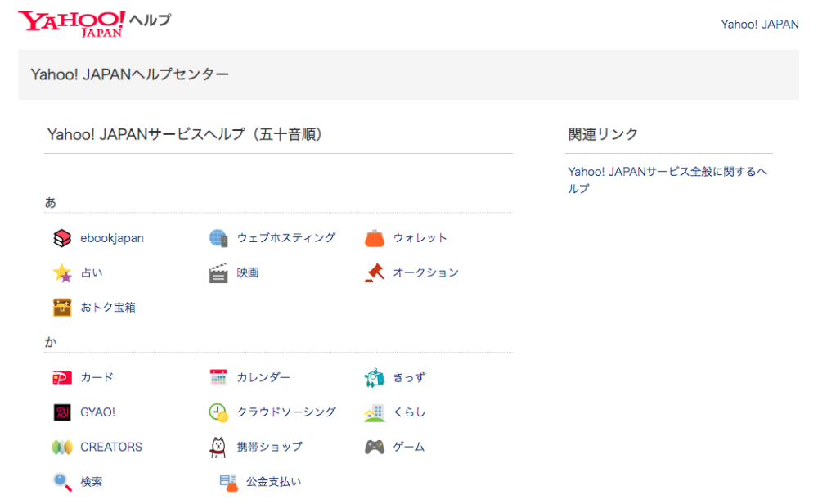Click the Yahoo! JAPANヘルプセンター heading
Image resolution: width=818 pixels, height=504 pixels.
pos(129,74)
